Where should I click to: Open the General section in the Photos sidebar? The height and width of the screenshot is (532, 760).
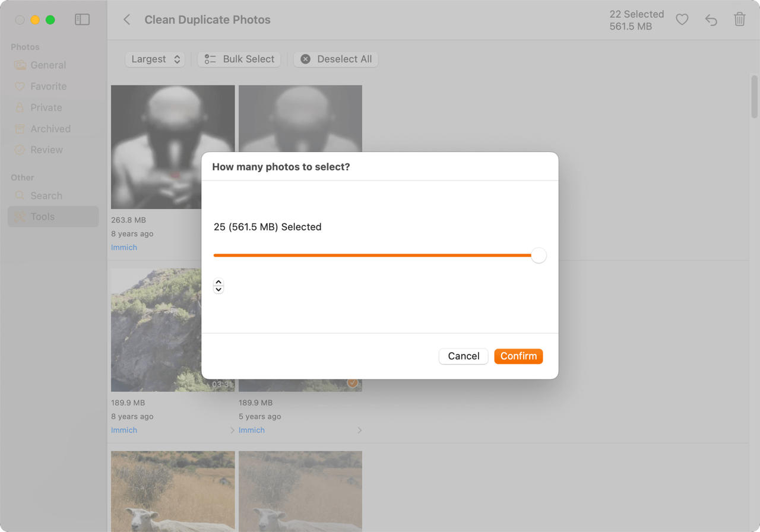tap(48, 65)
